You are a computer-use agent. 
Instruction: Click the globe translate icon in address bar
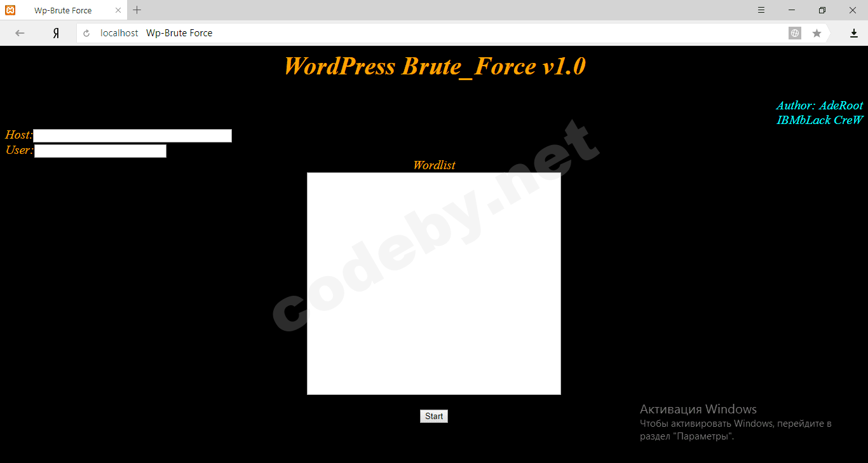795,33
